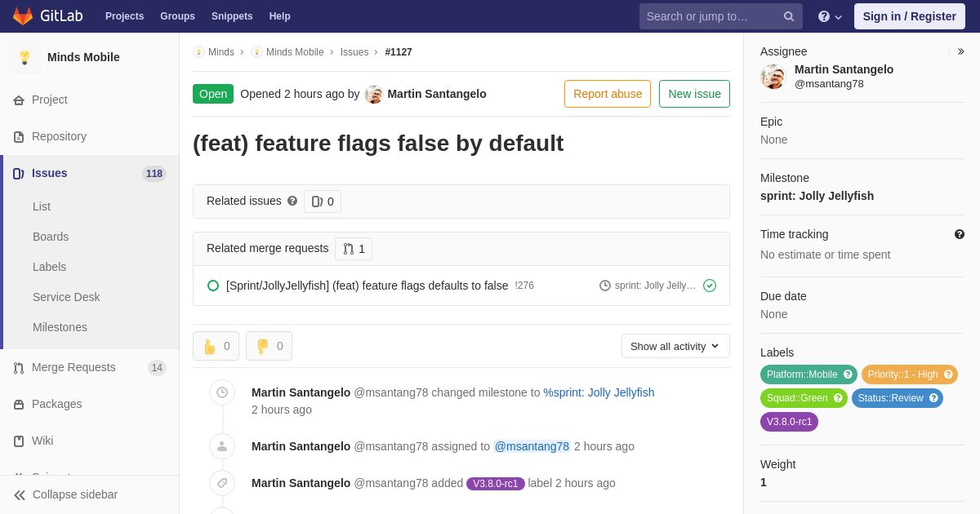Focus the Search or jump to field
The image size is (980, 514).
tap(710, 16)
